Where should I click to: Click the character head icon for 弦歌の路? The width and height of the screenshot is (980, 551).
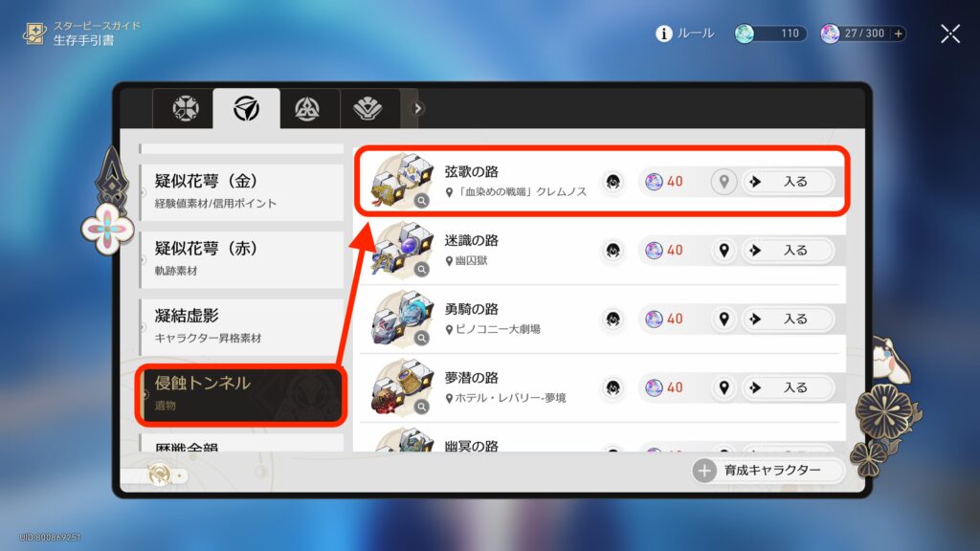point(613,182)
